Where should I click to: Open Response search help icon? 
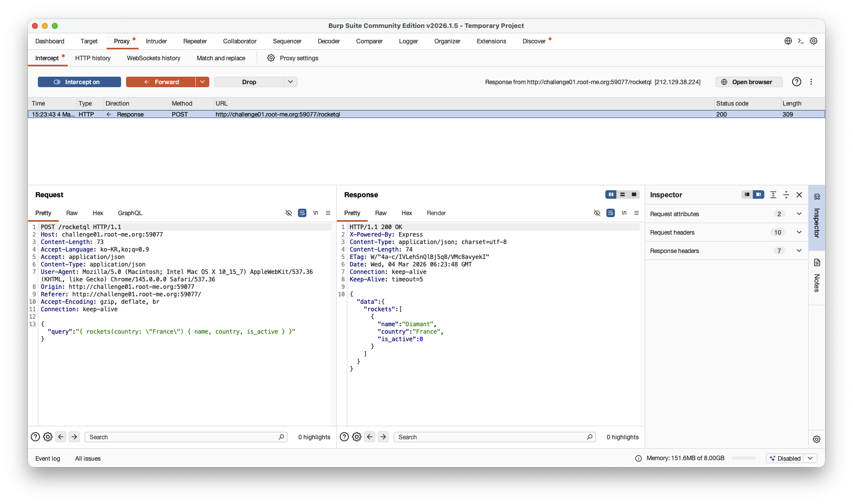point(344,437)
